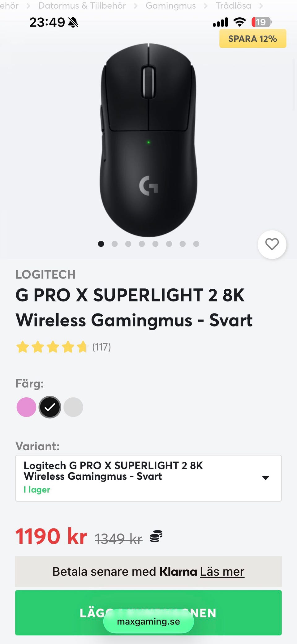This screenshot has width=297, height=644.
Task: Click the Variant dropdown arrow
Action: point(265,478)
